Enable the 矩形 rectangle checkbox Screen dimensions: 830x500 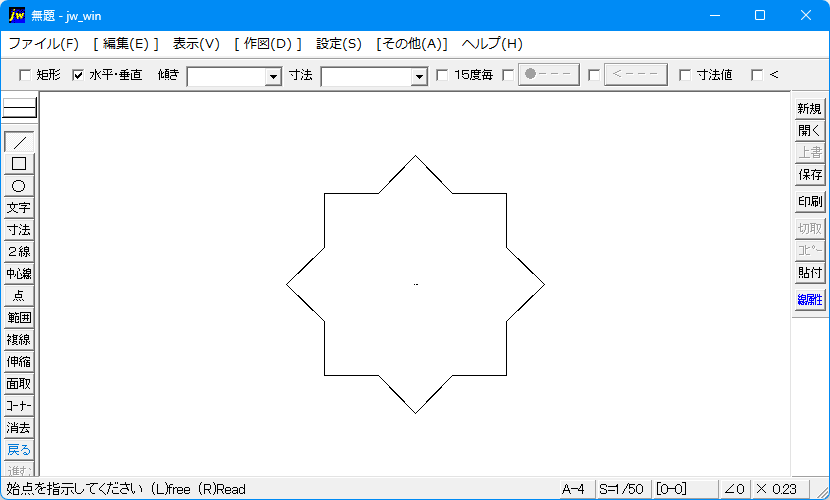(24, 75)
